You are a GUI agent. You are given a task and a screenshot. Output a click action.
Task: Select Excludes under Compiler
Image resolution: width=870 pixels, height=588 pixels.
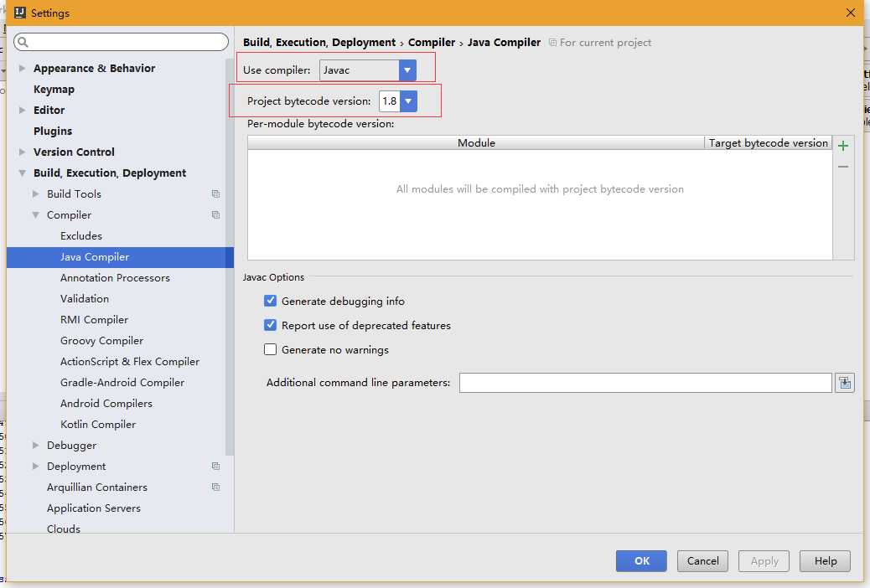pyautogui.click(x=81, y=235)
